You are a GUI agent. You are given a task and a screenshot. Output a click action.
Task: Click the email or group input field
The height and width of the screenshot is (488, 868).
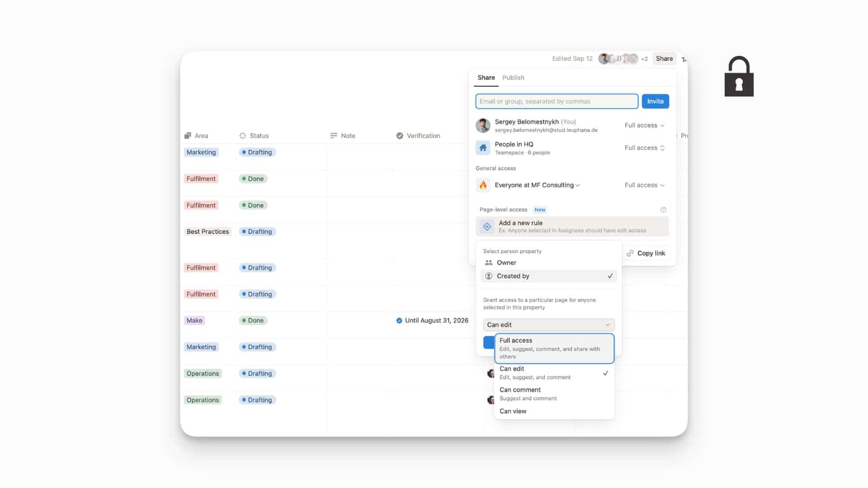coord(556,101)
